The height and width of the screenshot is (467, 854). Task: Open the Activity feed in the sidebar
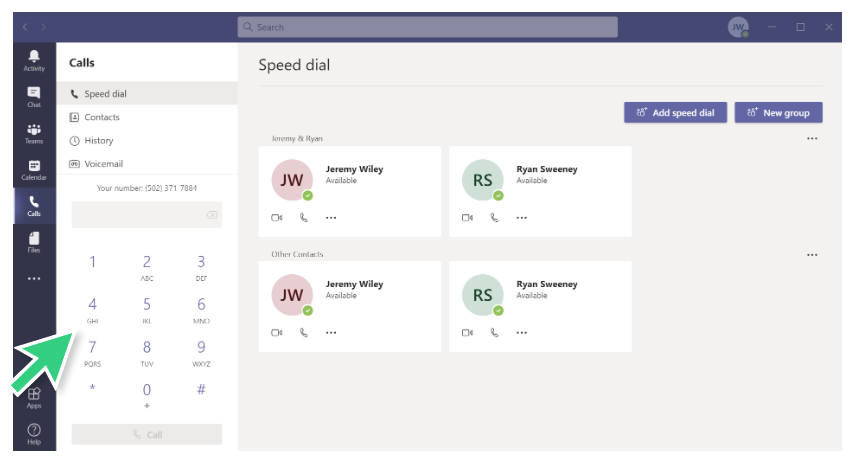34,60
